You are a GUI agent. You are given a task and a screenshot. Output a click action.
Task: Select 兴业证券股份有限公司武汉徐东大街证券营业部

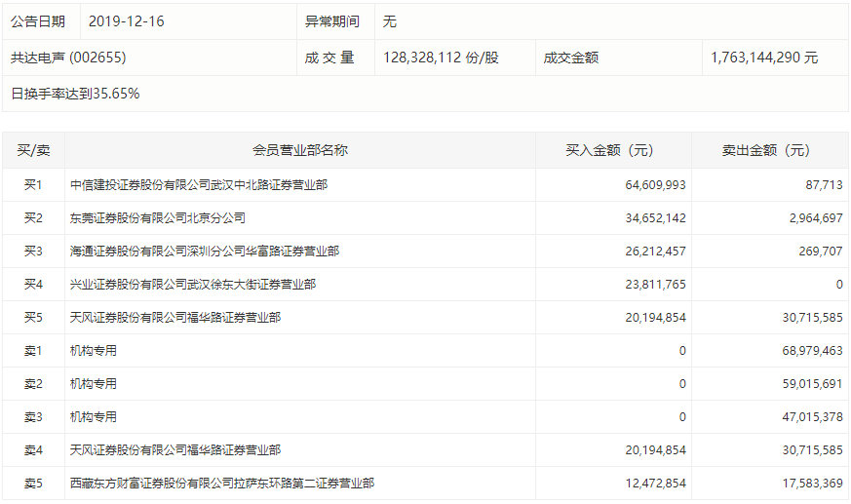pyautogui.click(x=193, y=285)
